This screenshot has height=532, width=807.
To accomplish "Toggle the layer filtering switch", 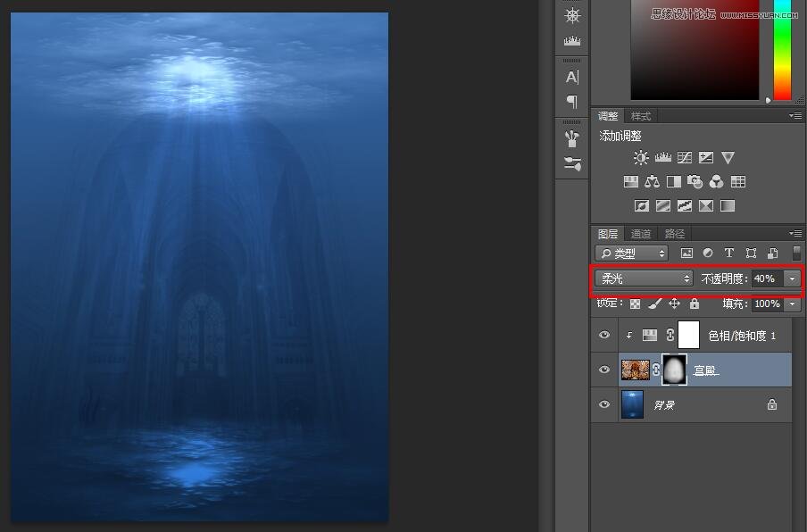I will point(796,253).
